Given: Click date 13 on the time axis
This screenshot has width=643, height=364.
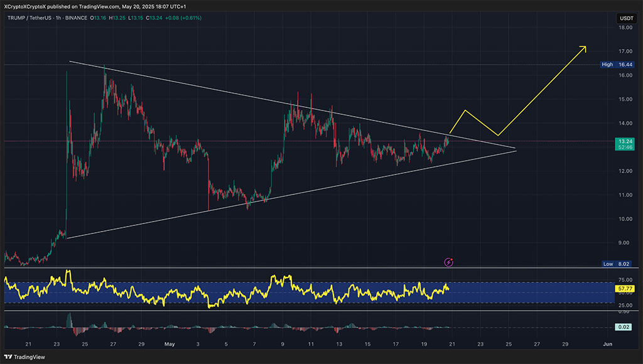Looking at the screenshot, I should coord(339,344).
